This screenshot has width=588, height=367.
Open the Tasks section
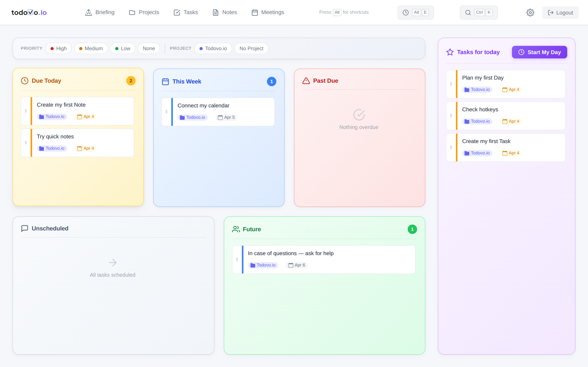[186, 12]
